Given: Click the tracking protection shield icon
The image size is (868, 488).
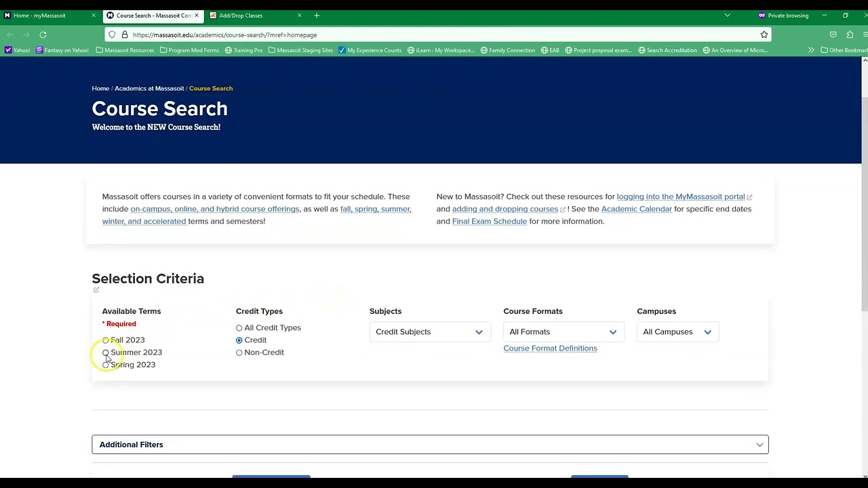Looking at the screenshot, I should coord(113,35).
